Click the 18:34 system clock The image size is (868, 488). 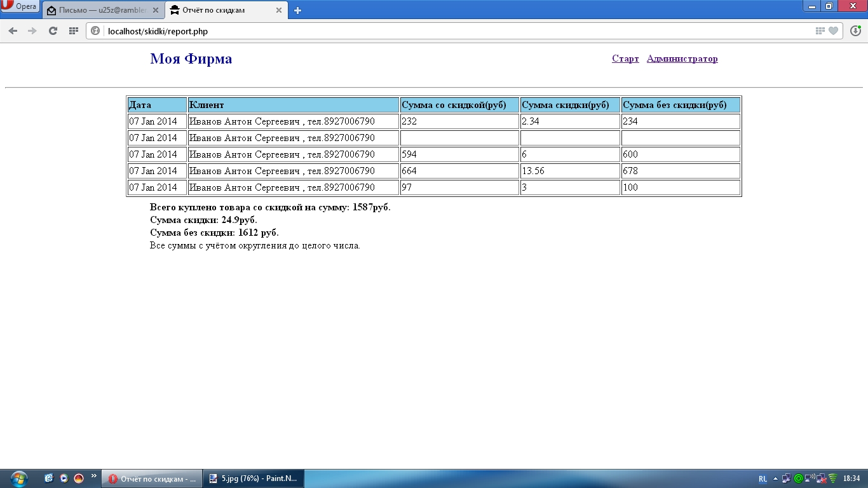pos(851,478)
